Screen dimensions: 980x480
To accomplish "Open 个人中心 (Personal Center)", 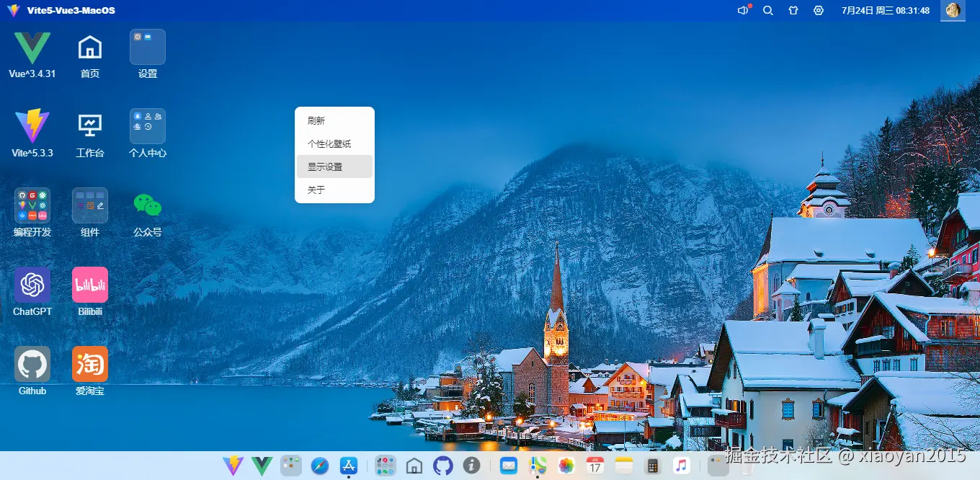I will coord(147,125).
